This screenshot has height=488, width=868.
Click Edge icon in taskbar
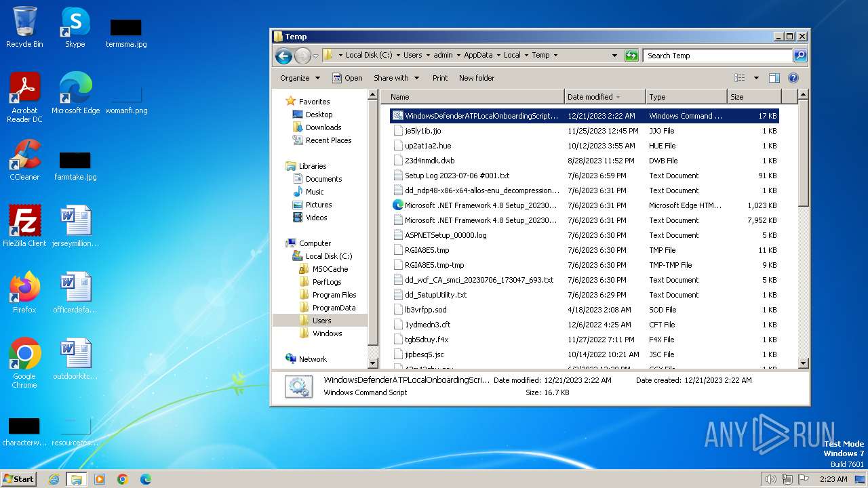pos(146,479)
